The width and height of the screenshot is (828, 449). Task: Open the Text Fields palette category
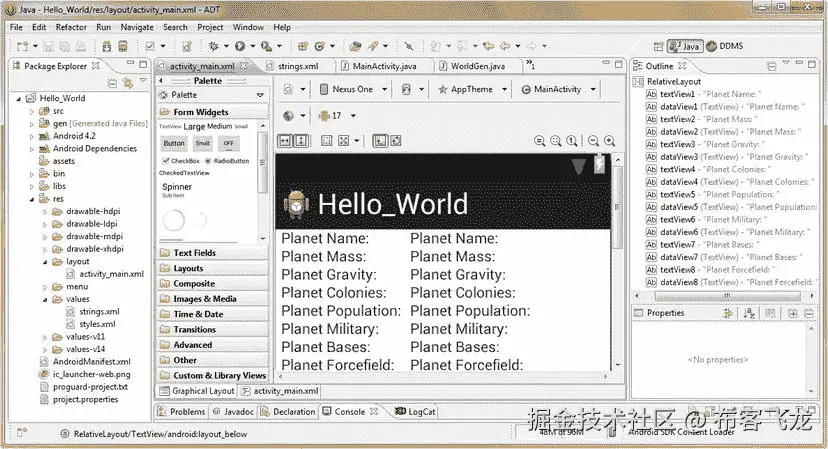[x=213, y=253]
